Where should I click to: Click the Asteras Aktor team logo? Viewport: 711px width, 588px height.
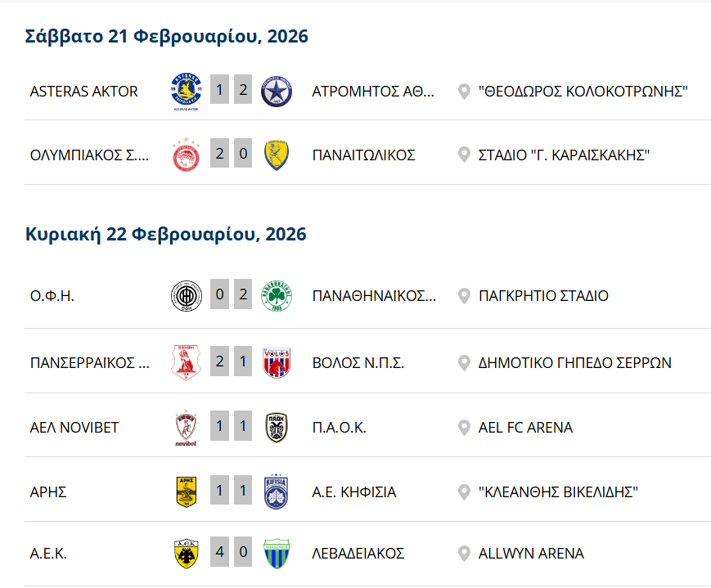tap(186, 91)
